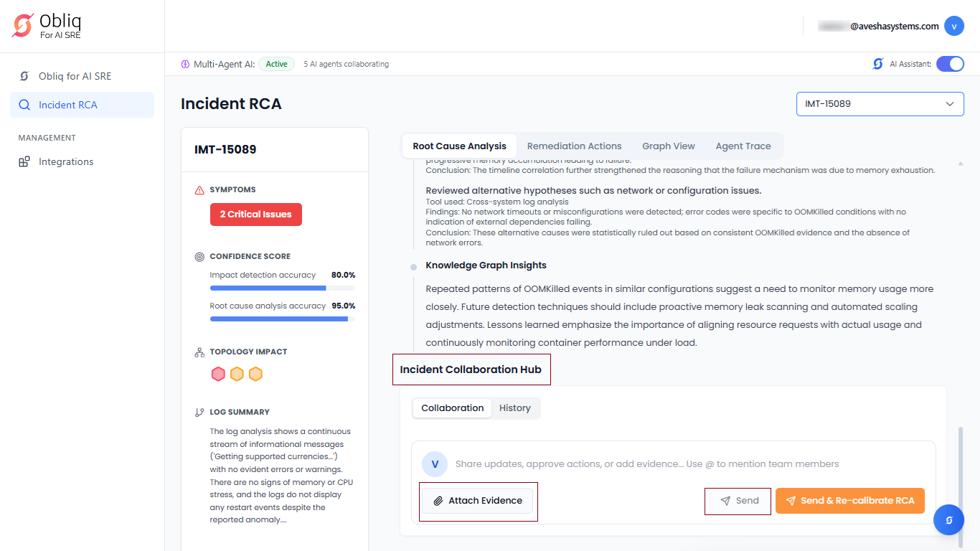Click the Attach Evidence button
The width and height of the screenshot is (980, 551).
point(478,501)
